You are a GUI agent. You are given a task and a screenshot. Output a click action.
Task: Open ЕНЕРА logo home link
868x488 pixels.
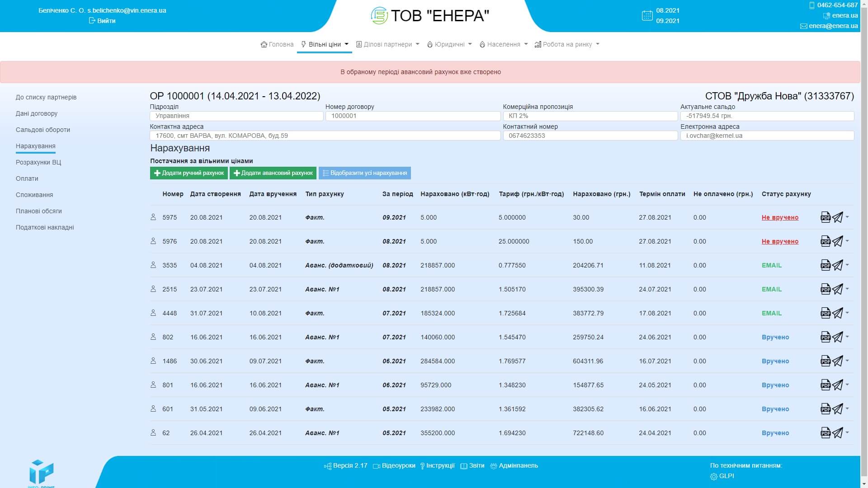click(429, 16)
